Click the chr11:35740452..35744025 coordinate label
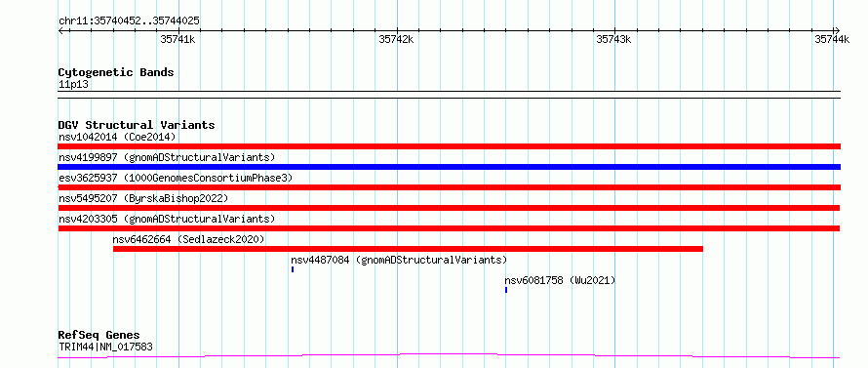Image resolution: width=868 pixels, height=368 pixels. tap(129, 21)
